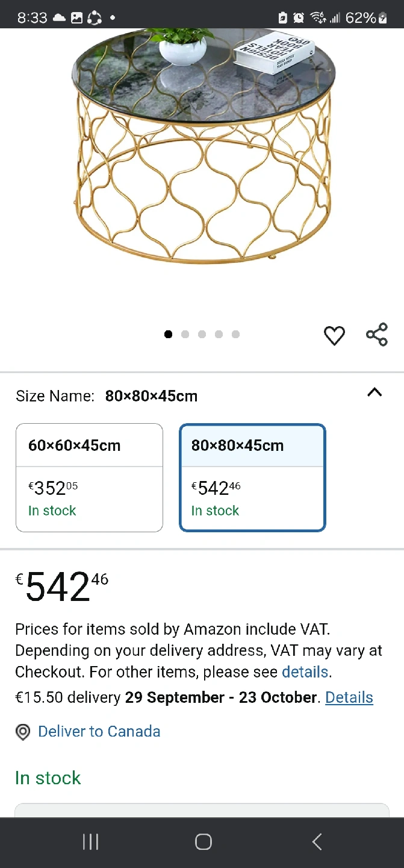Collapse the Size Name section chevron
Viewport: 404px width, 868px height.
[374, 393]
